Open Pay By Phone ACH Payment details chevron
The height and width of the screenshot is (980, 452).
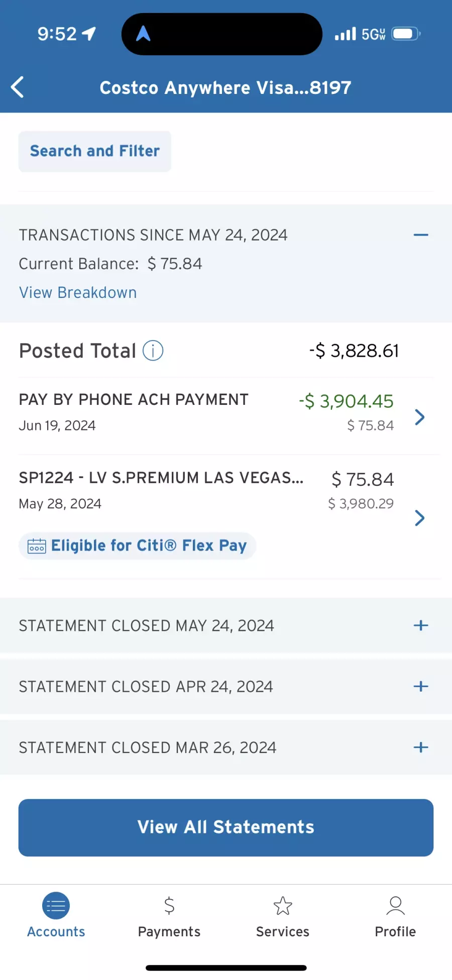(x=420, y=417)
